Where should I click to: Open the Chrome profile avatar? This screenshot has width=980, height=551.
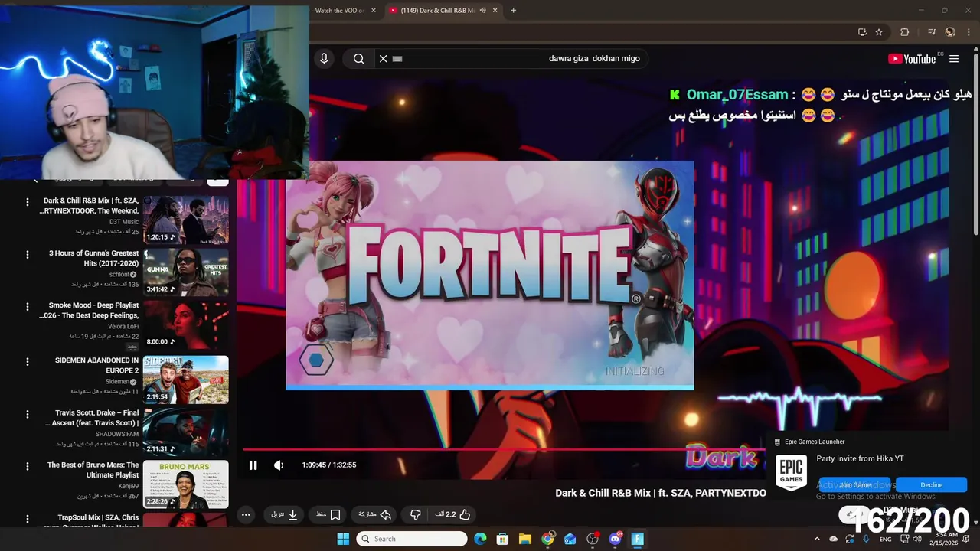[x=950, y=32]
